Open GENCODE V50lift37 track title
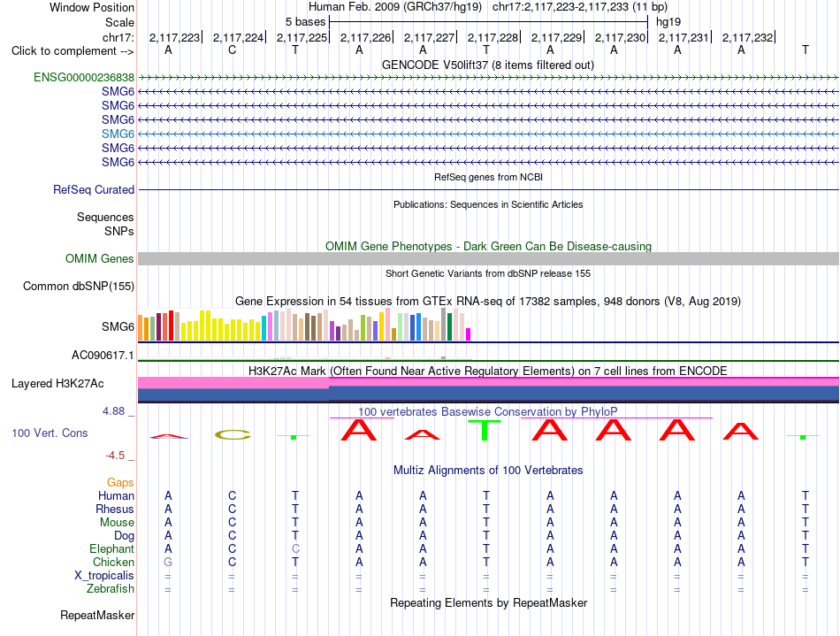 point(488,65)
